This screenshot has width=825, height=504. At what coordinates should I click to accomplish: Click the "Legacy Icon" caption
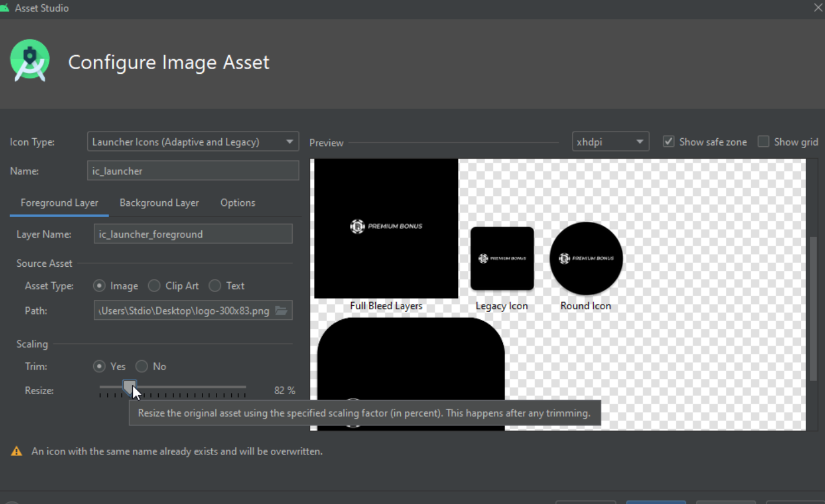(502, 306)
